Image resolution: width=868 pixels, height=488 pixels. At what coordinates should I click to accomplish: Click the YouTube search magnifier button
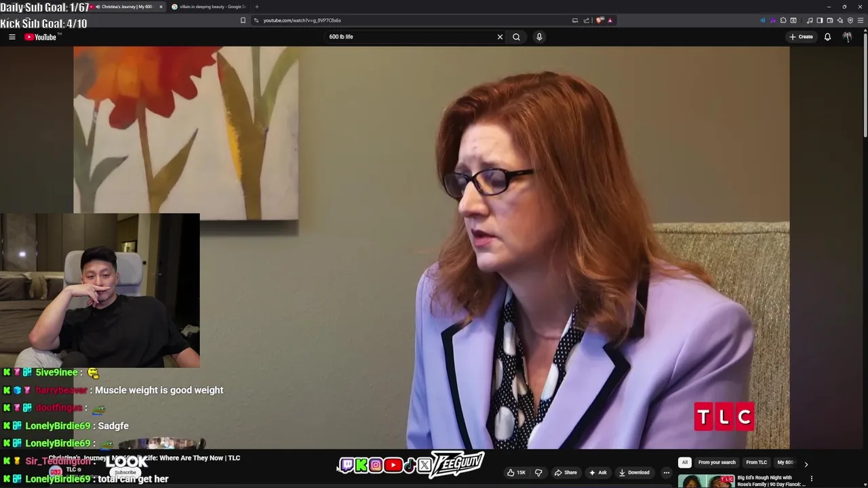click(x=516, y=37)
